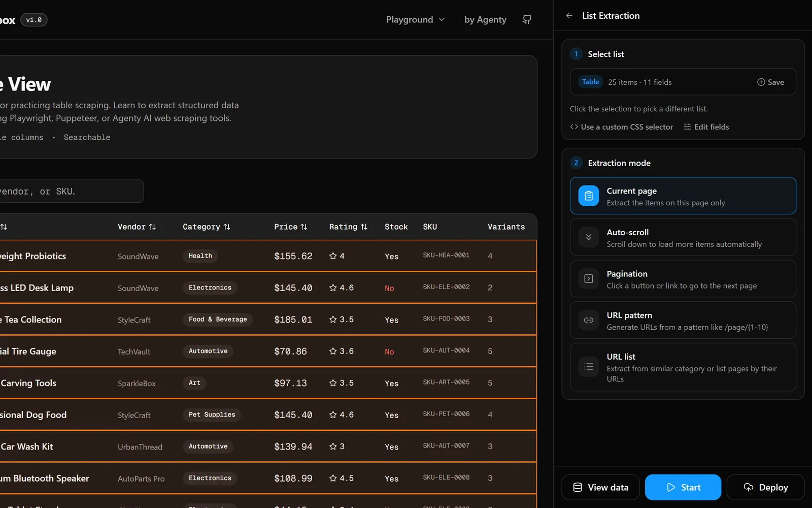Click the AutoParts Pro vendor cell
Image resolution: width=812 pixels, height=508 pixels.
[141, 479]
